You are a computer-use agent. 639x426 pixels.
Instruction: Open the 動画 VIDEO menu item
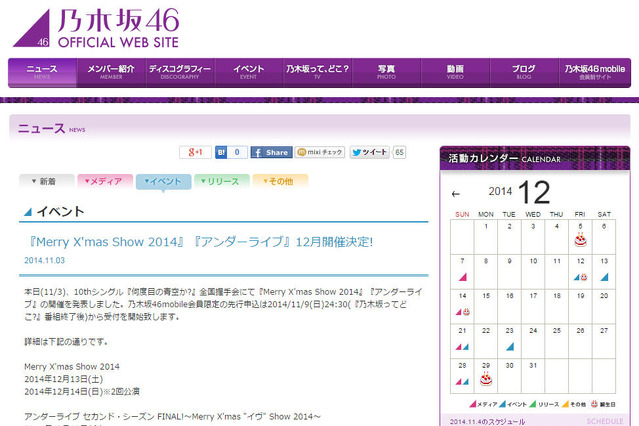pos(455,73)
